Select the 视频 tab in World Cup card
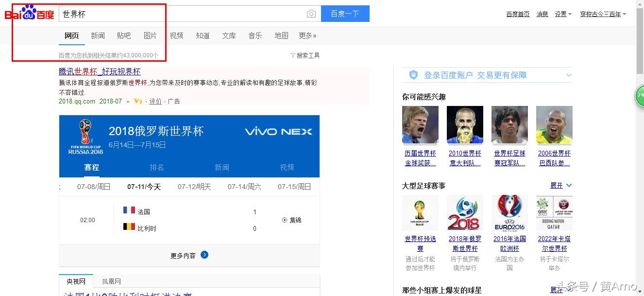This screenshot has width=644, height=296. tap(287, 167)
